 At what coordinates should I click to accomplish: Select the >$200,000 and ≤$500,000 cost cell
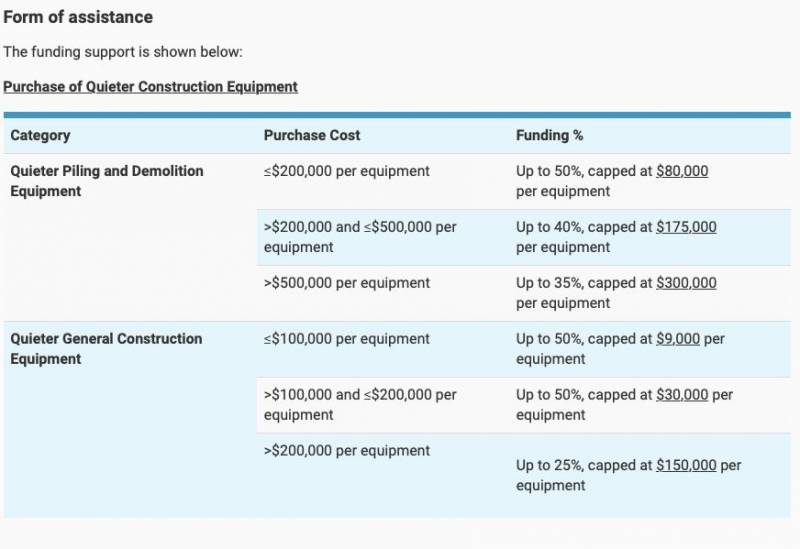[360, 237]
